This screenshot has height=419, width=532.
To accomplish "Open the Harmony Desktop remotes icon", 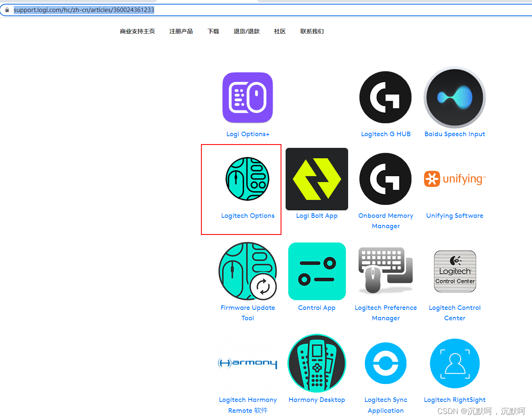I will click(317, 363).
